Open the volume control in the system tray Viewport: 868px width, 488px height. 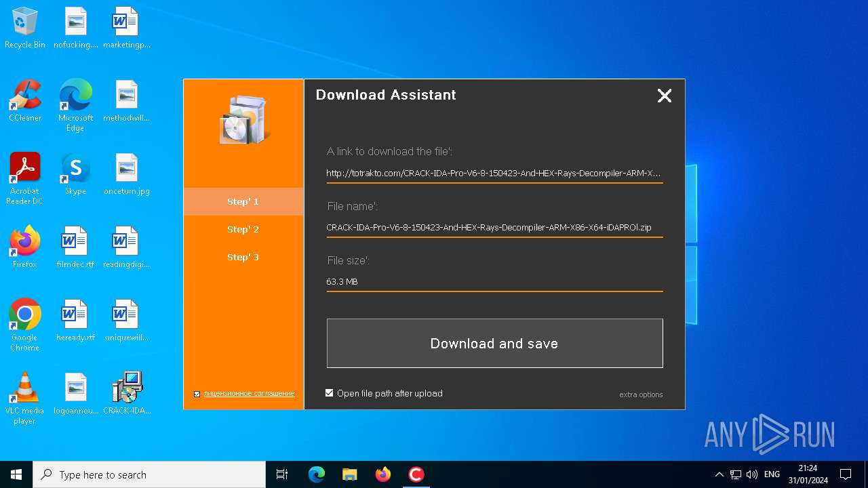pos(752,474)
